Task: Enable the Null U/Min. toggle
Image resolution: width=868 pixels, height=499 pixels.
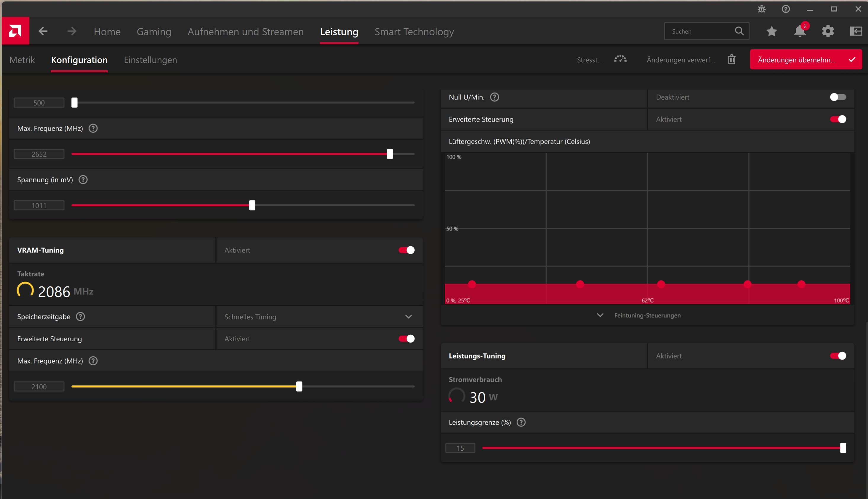Action: pos(837,97)
